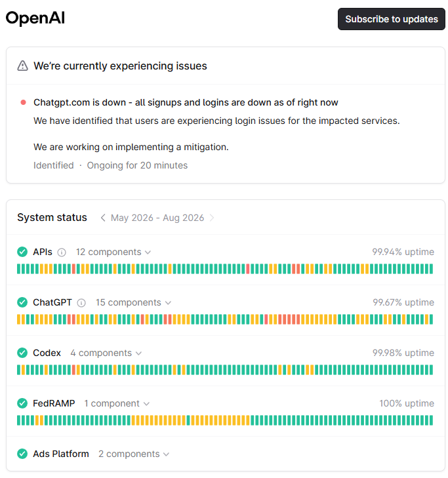Image resolution: width=448 pixels, height=478 pixels.
Task: Click the green check icon beside FedRAMP
Action: click(x=22, y=403)
